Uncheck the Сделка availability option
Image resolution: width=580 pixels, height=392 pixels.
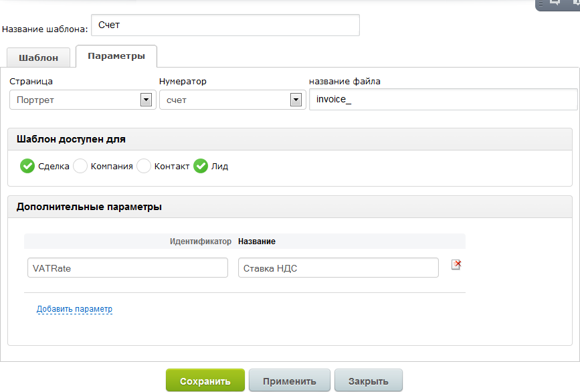[x=27, y=167]
